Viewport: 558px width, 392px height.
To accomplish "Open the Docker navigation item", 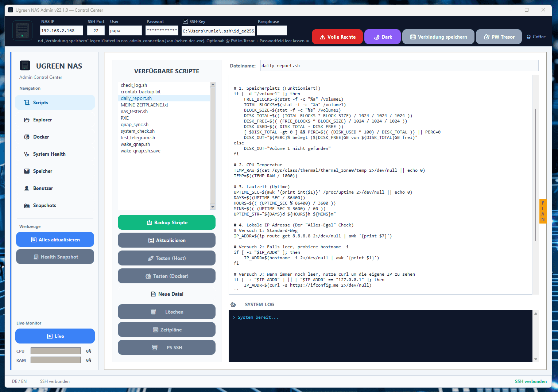I will (x=55, y=137).
